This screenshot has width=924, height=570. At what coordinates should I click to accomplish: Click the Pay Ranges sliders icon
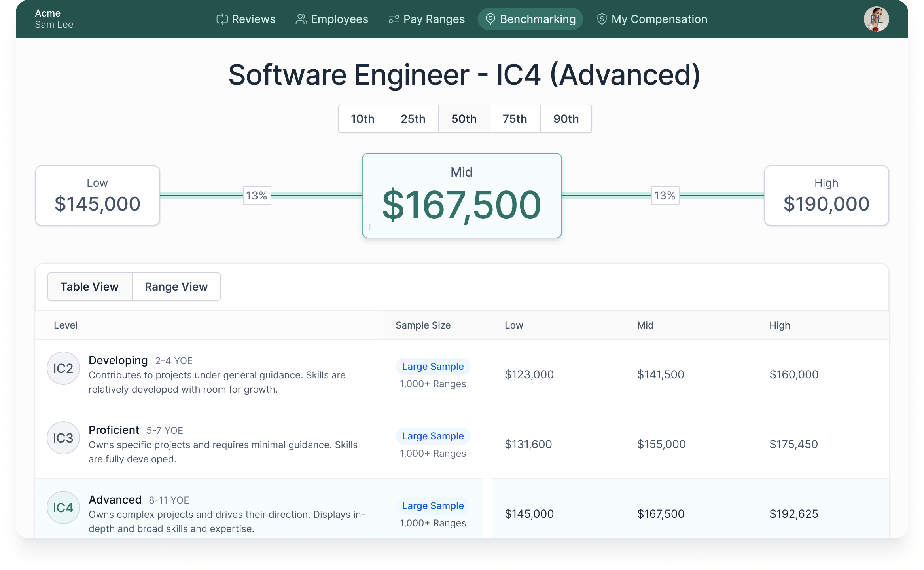[393, 19]
